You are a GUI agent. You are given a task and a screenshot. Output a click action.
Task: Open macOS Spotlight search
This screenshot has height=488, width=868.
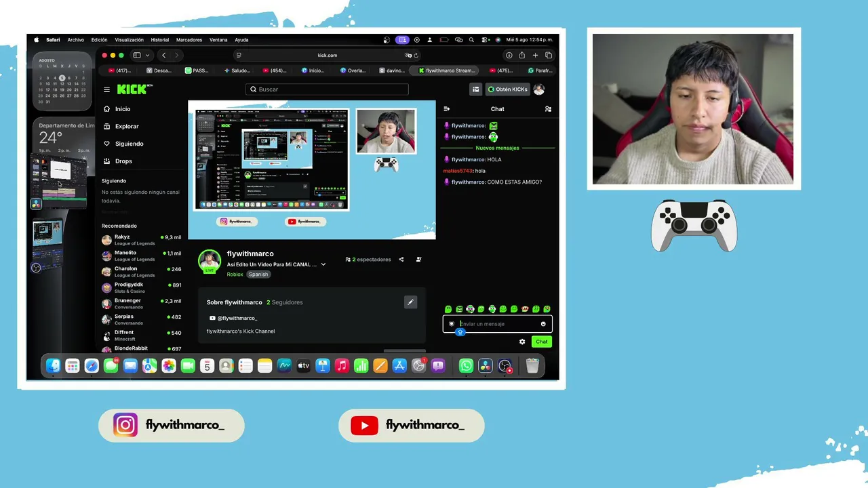[472, 40]
